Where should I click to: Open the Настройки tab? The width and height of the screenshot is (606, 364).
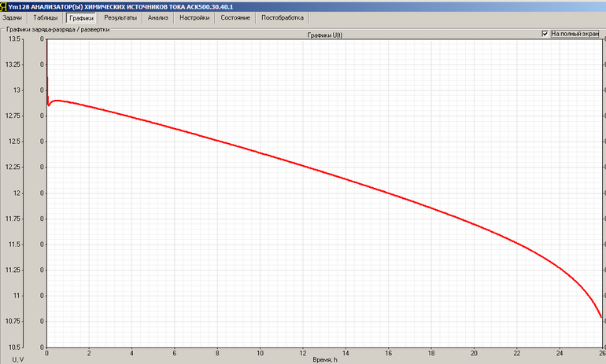click(194, 18)
